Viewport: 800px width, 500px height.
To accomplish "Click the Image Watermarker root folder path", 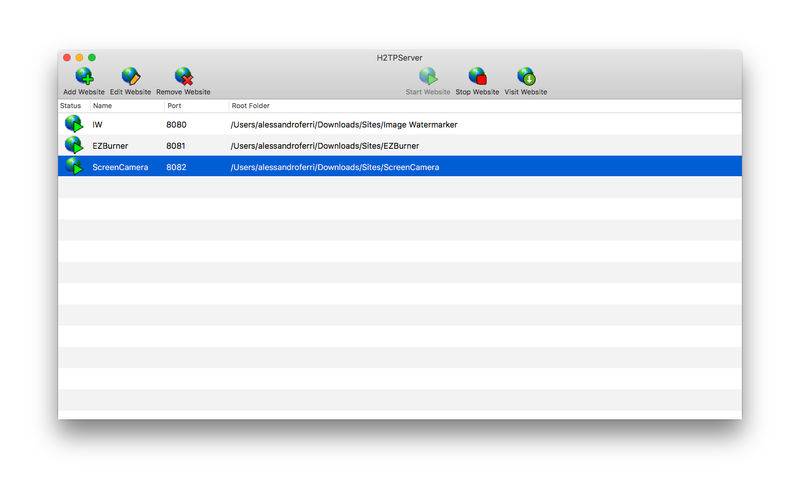I will pos(344,124).
